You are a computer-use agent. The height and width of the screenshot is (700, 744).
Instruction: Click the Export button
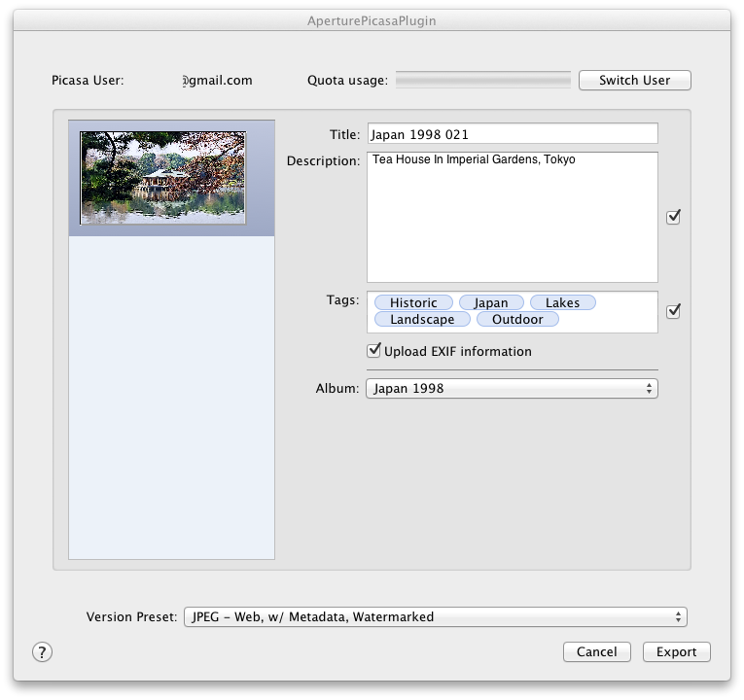click(x=676, y=651)
